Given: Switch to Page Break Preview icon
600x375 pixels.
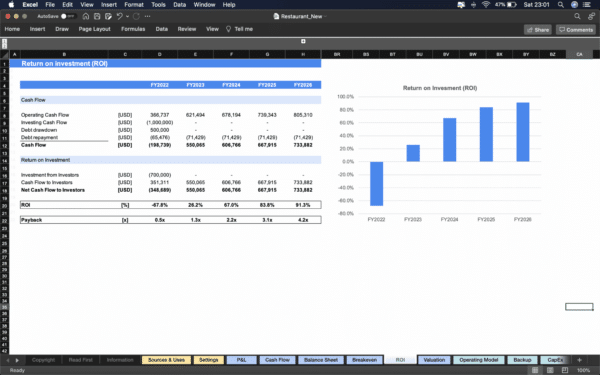Looking at the screenshot, I should (x=565, y=370).
